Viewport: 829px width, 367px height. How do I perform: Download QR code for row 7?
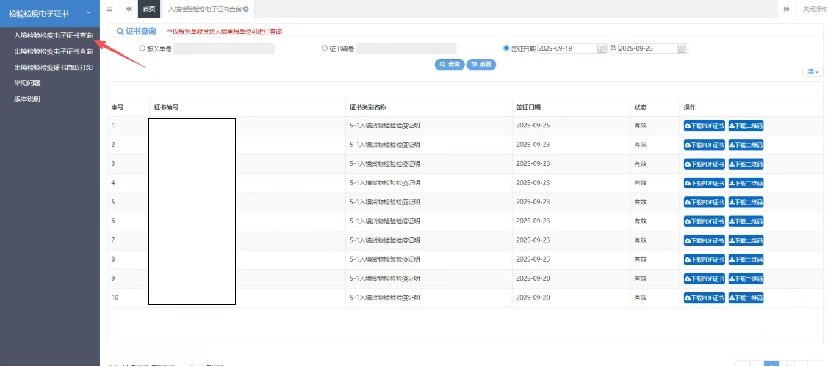point(746,240)
